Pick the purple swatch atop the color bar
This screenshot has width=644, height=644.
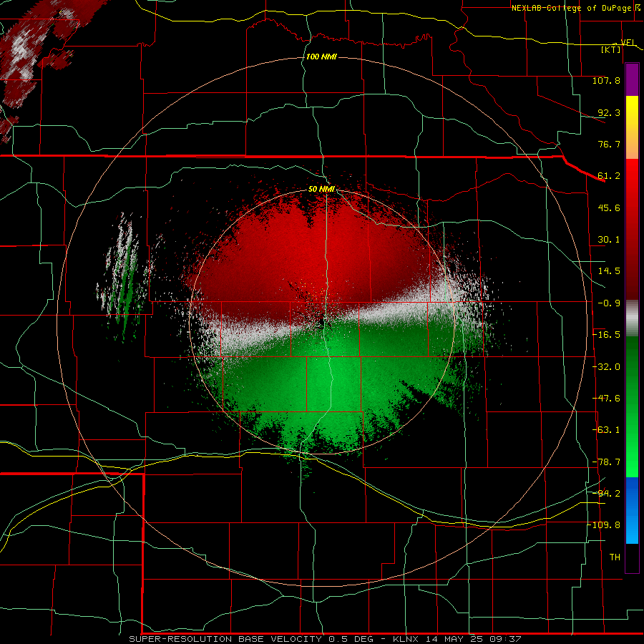click(x=632, y=80)
